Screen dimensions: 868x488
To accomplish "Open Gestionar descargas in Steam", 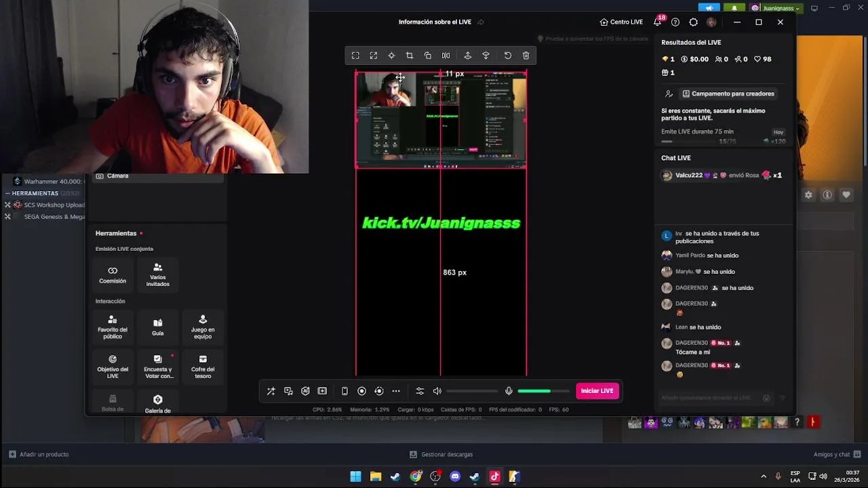I will (441, 454).
